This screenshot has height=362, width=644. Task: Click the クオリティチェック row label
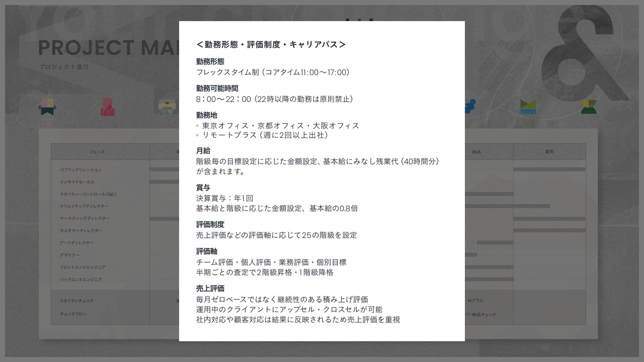point(76,301)
